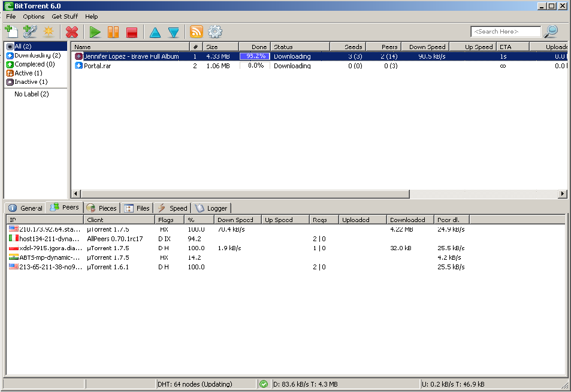Click Move Down Queue arrow icon

click(x=174, y=32)
